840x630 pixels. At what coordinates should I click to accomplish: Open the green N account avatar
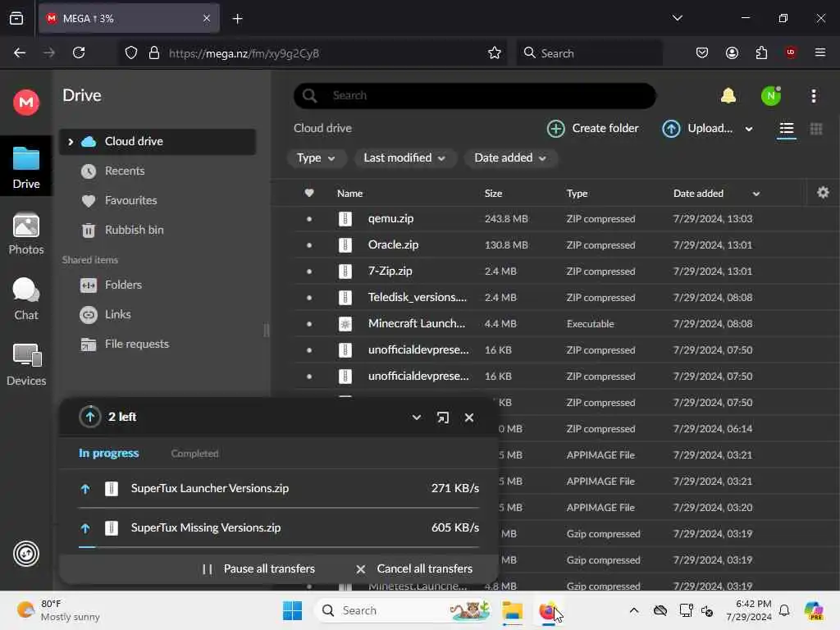[771, 96]
